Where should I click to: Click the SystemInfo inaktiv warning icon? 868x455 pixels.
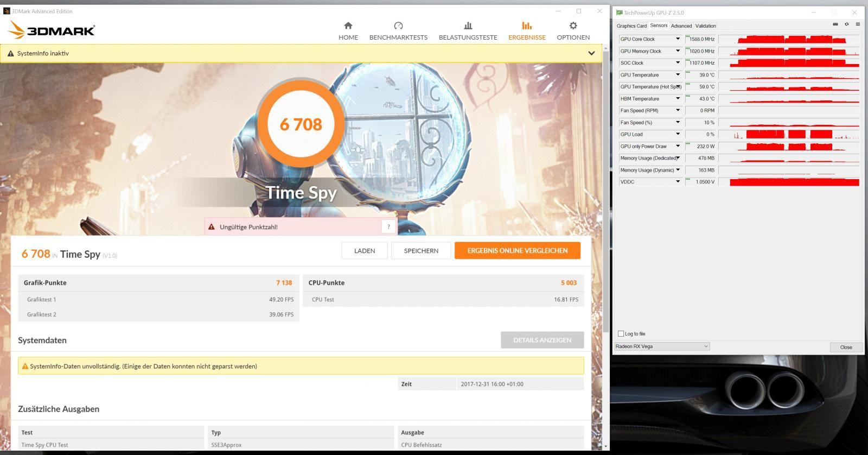pyautogui.click(x=10, y=53)
